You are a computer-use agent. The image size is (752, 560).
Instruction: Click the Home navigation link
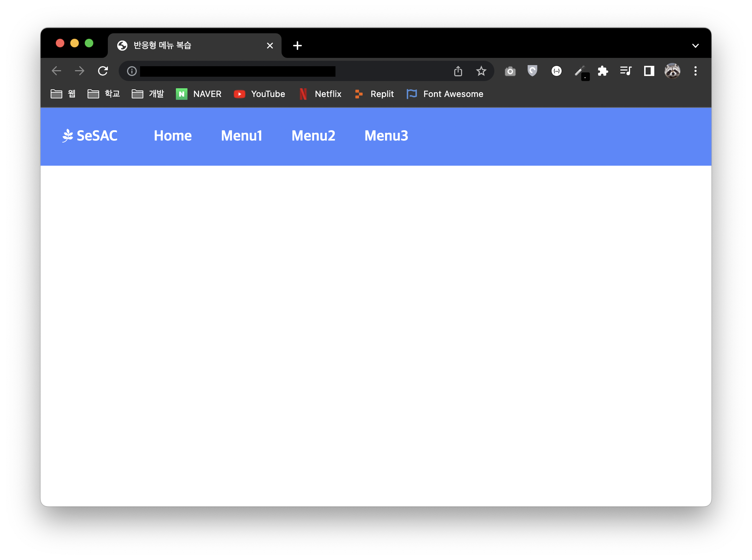click(x=173, y=136)
